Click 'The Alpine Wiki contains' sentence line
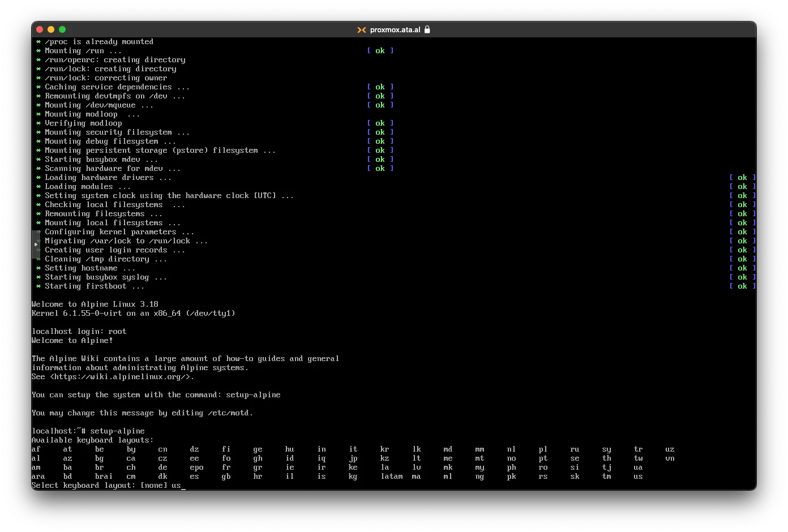Screen dimensions: 788x532 [x=186, y=359]
